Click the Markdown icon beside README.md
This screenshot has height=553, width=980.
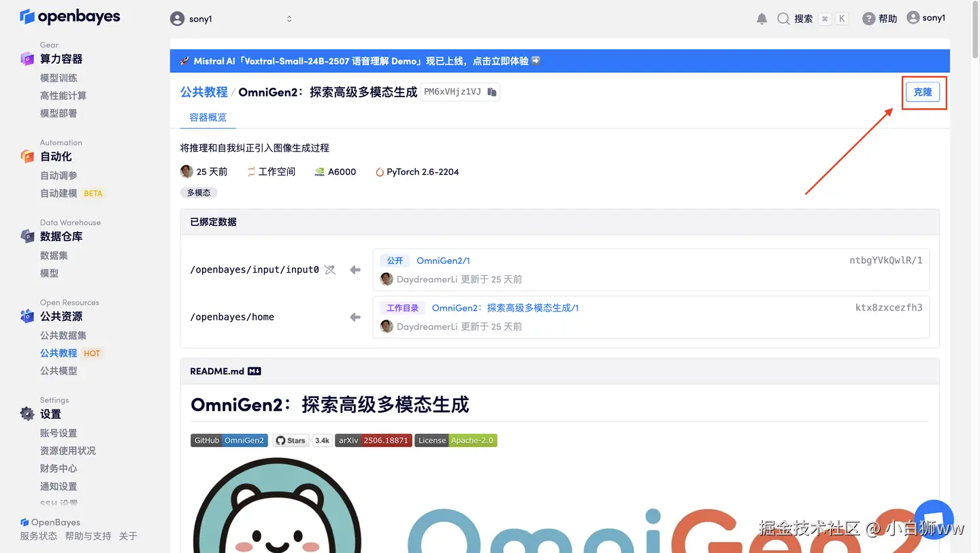coord(255,371)
